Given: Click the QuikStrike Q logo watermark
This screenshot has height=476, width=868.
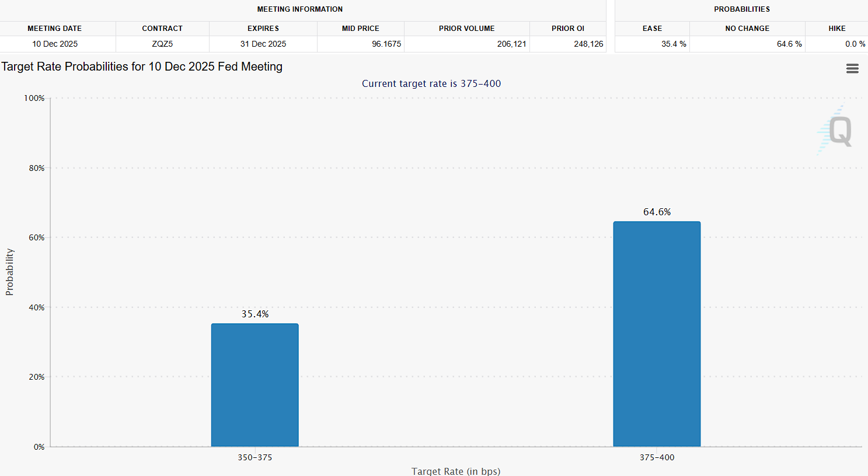Looking at the screenshot, I should point(838,131).
